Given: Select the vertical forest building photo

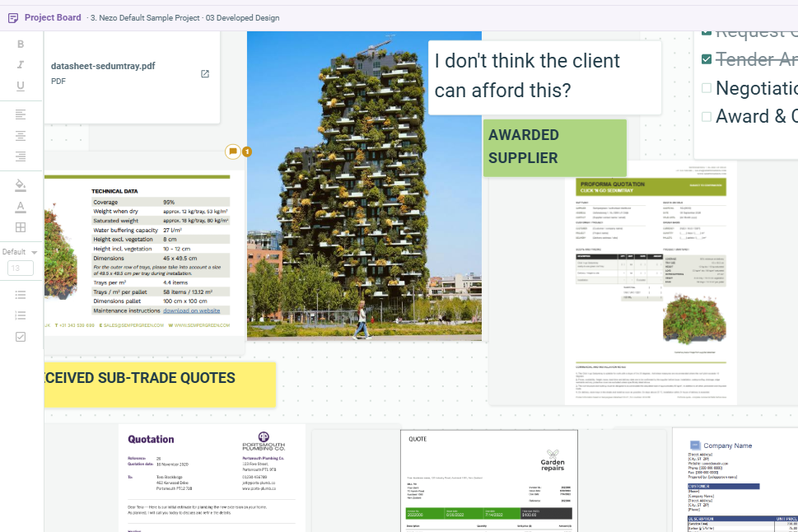Looking at the screenshot, I should (364, 186).
